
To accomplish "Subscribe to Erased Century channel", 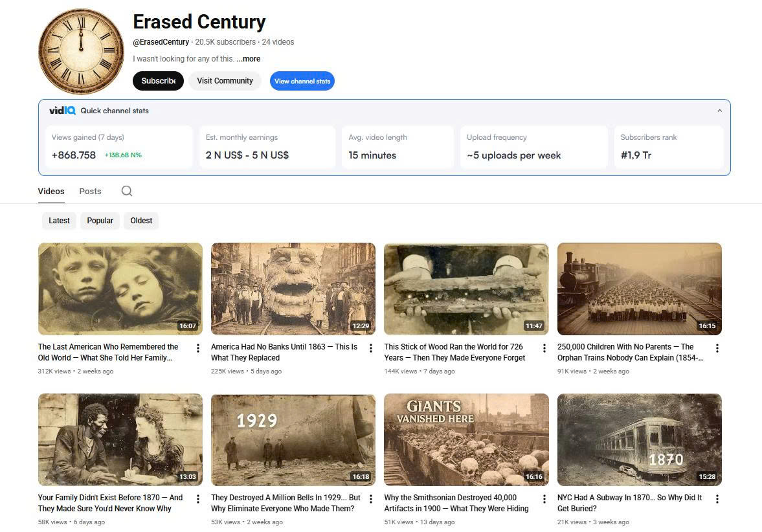I will pyautogui.click(x=159, y=81).
